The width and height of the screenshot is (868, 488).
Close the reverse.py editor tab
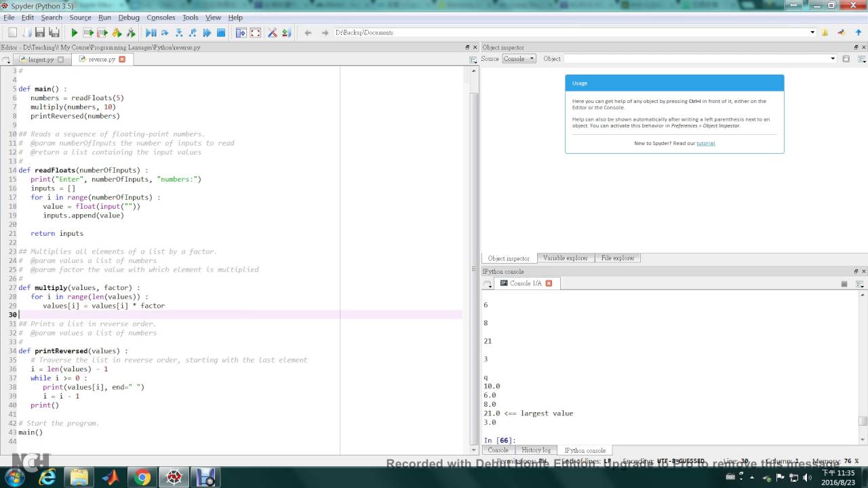point(122,59)
